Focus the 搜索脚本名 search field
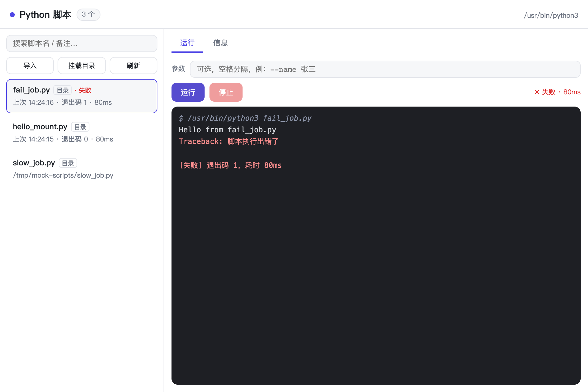The width and height of the screenshot is (588, 392). pos(82,43)
